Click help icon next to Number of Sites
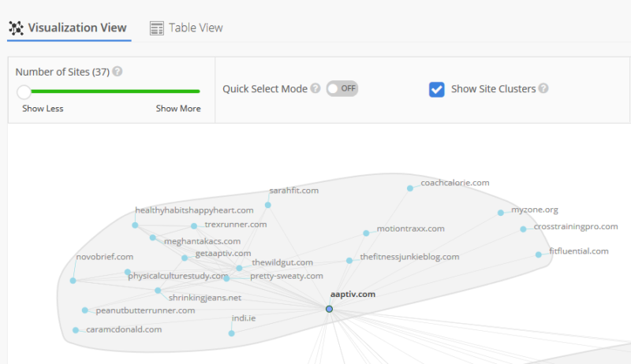Screen dimensions: 631x364 (118, 71)
